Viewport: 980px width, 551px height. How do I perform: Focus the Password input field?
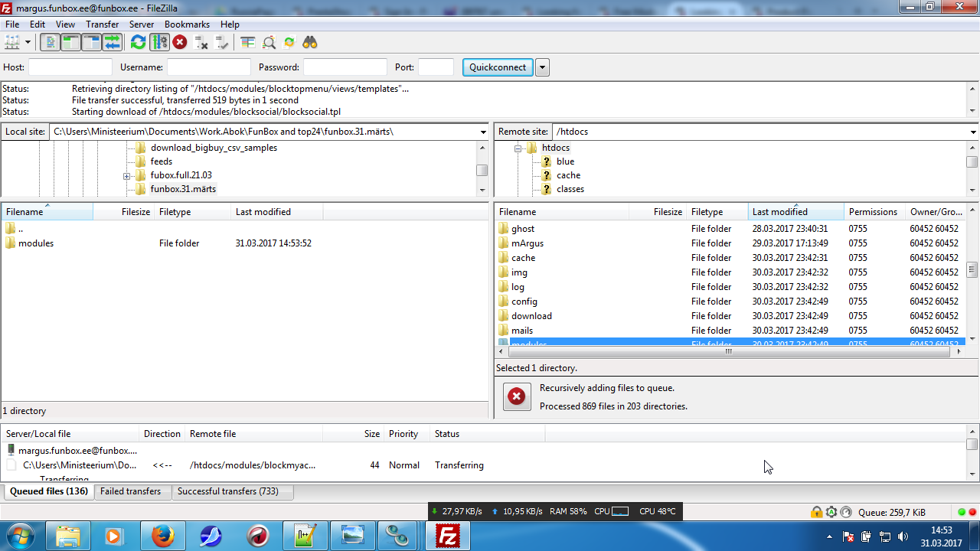pos(345,67)
